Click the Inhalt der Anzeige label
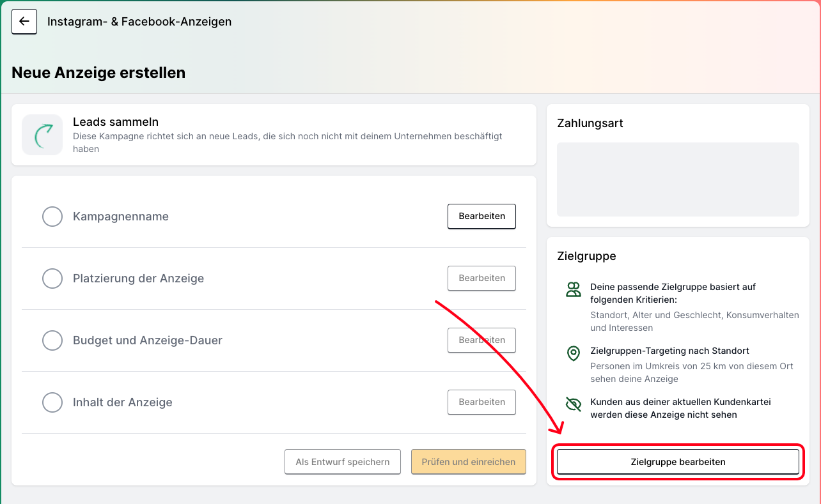The image size is (821, 504). click(123, 402)
